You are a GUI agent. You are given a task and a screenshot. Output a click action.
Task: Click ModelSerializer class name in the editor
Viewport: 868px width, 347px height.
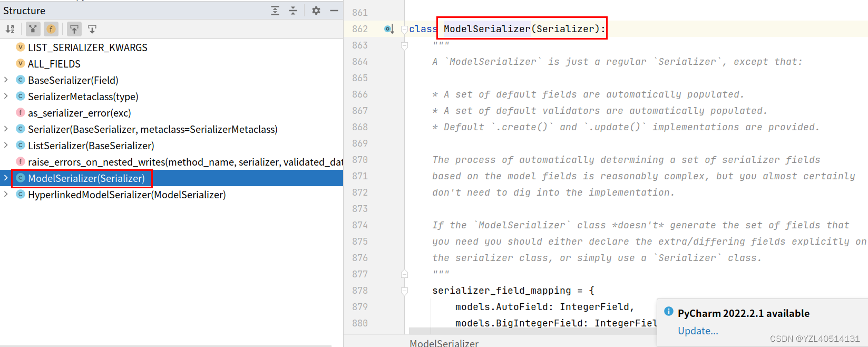tap(487, 29)
